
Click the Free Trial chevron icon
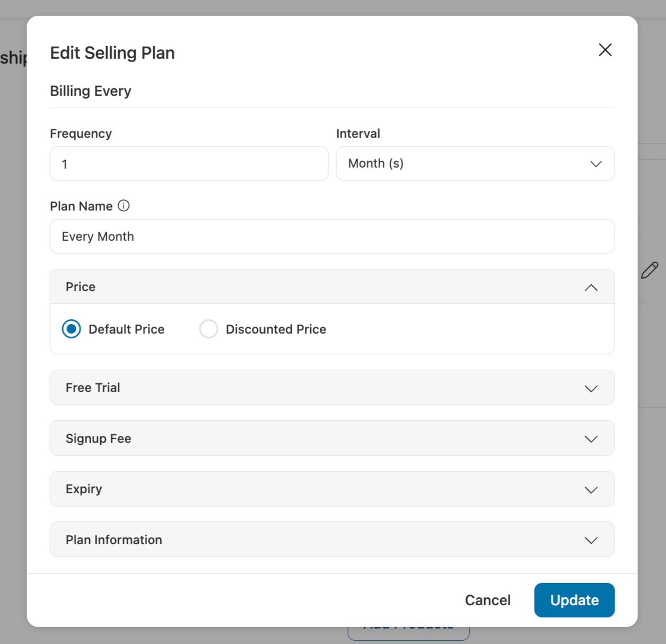(x=591, y=388)
